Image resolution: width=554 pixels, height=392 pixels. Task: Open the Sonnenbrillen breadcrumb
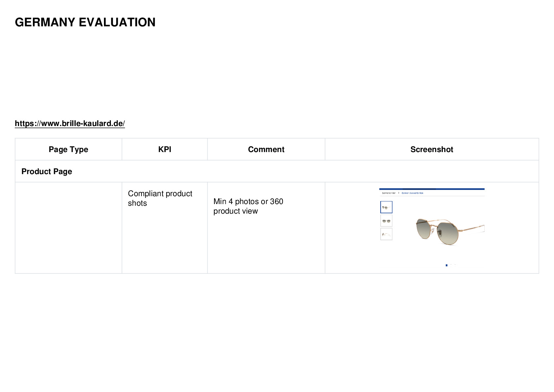click(x=389, y=193)
